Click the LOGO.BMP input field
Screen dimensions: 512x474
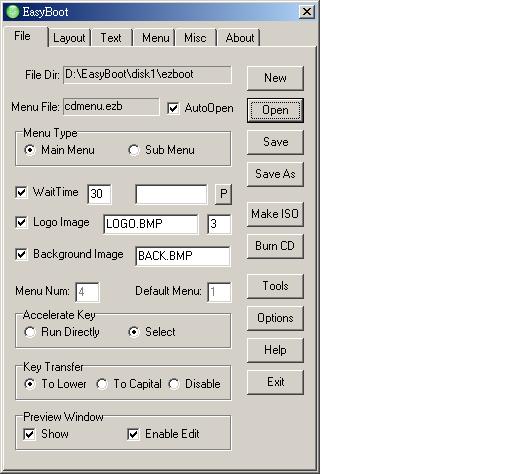point(151,224)
